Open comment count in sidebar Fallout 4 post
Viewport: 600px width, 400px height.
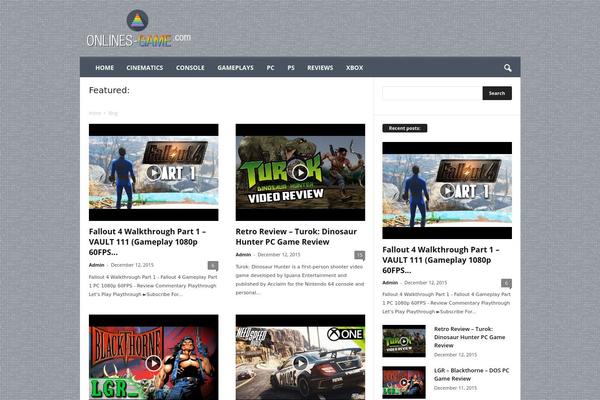point(506,283)
